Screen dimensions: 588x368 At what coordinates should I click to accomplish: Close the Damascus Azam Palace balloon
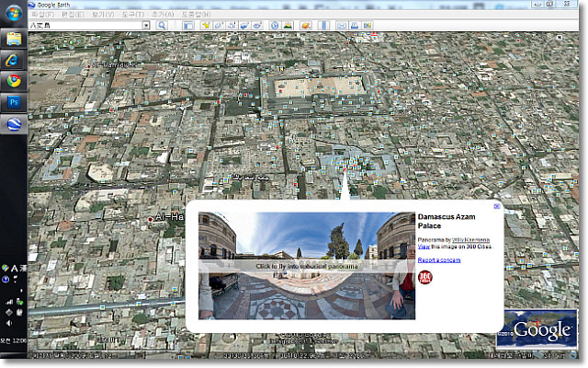tap(497, 206)
